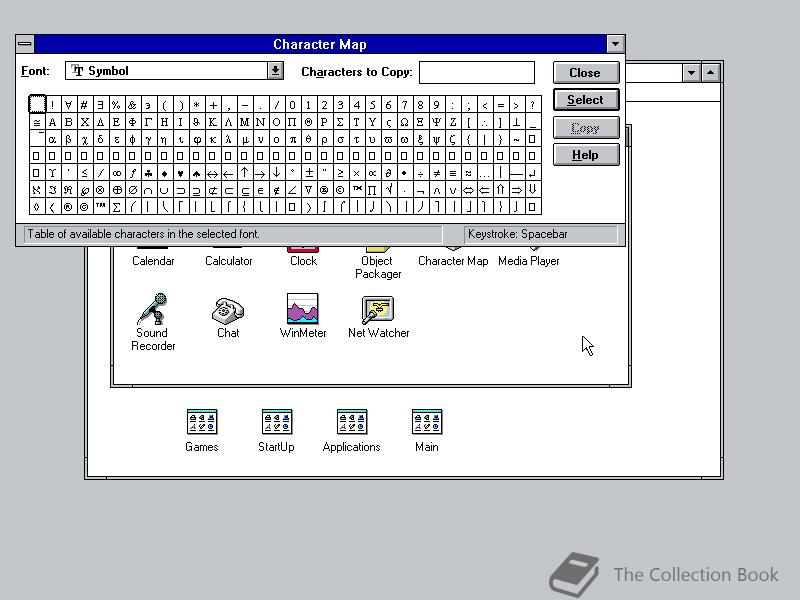Select the & character cell

tap(132, 105)
